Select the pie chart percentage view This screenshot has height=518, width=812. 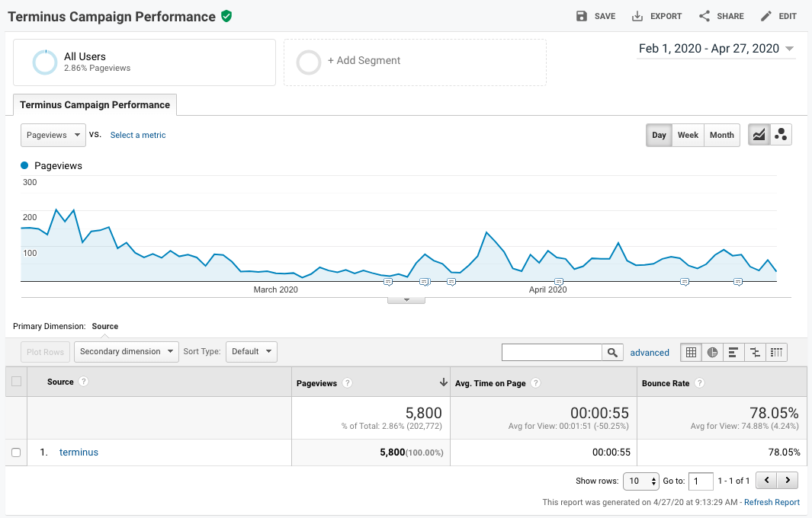click(713, 353)
